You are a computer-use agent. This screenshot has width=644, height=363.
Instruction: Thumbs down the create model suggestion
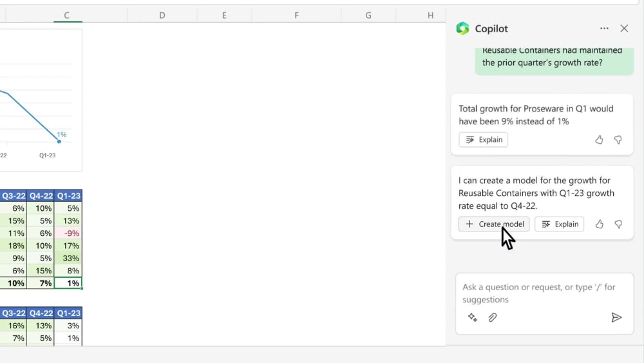618,224
